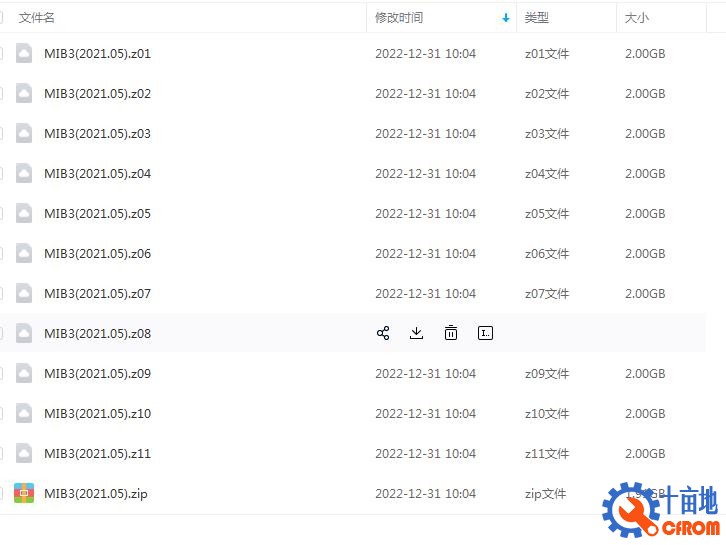Click the delete trash icon on the z08 row
Screen dimensions: 726x545
(x=451, y=333)
